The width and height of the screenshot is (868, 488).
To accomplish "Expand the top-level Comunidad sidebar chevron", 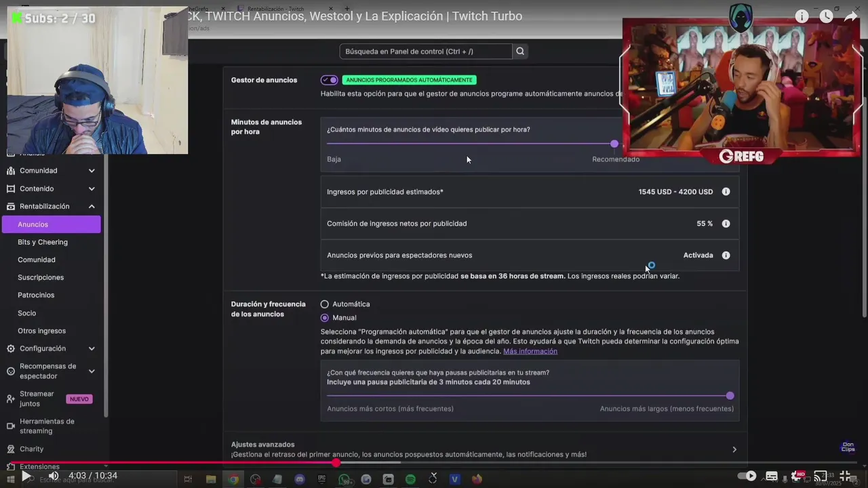I will 92,171.
